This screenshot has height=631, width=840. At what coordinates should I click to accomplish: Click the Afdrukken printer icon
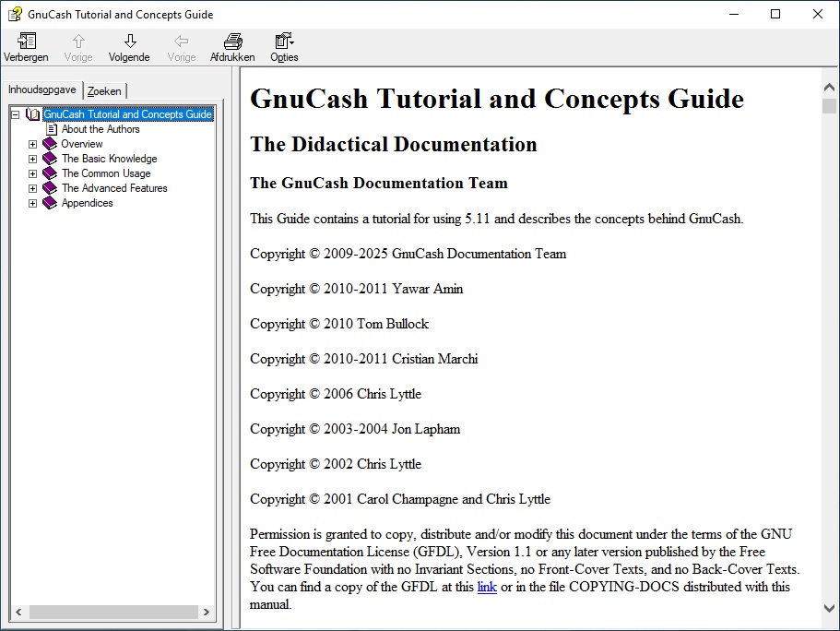pyautogui.click(x=232, y=42)
